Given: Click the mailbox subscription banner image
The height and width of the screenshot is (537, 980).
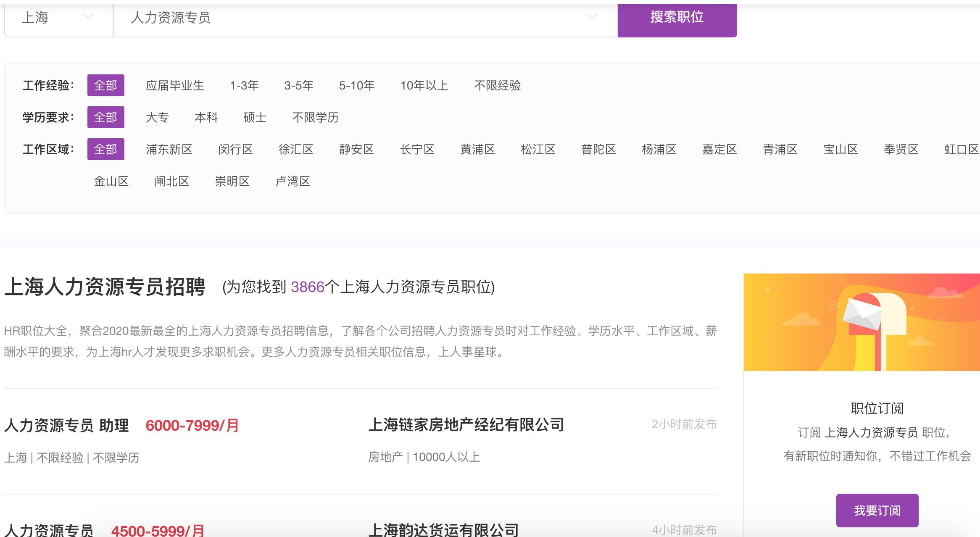Looking at the screenshot, I should 861,322.
